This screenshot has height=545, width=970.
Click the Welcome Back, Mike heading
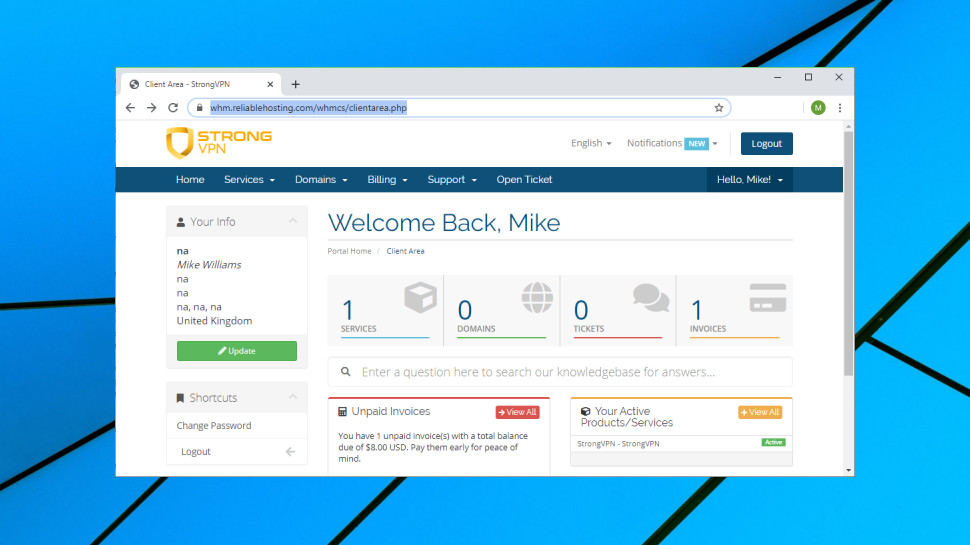(x=444, y=223)
